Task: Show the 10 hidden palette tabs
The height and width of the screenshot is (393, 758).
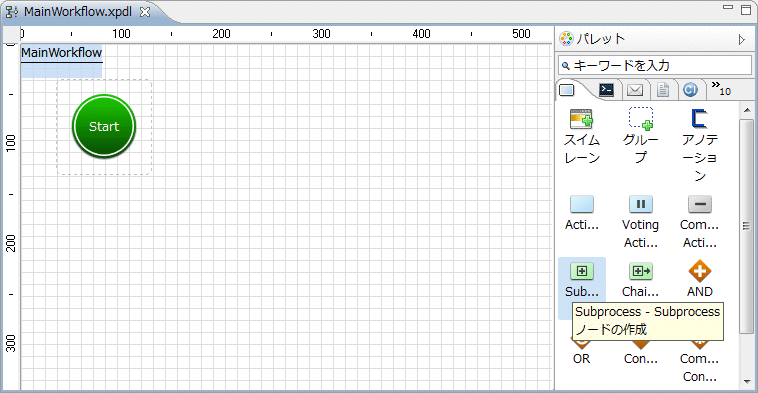Action: click(x=721, y=88)
